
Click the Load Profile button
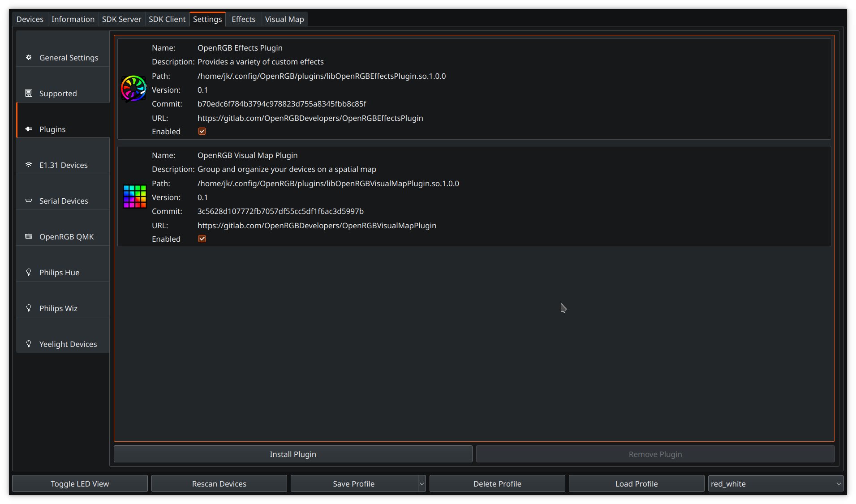coord(637,483)
